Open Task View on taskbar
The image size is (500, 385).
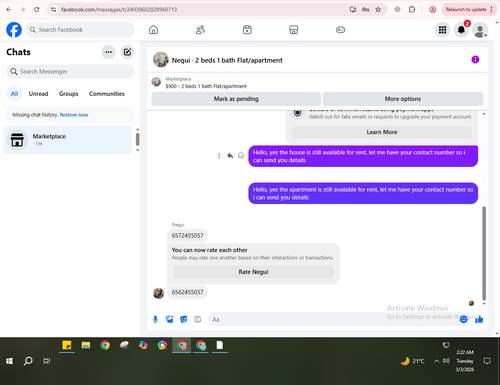click(47, 361)
